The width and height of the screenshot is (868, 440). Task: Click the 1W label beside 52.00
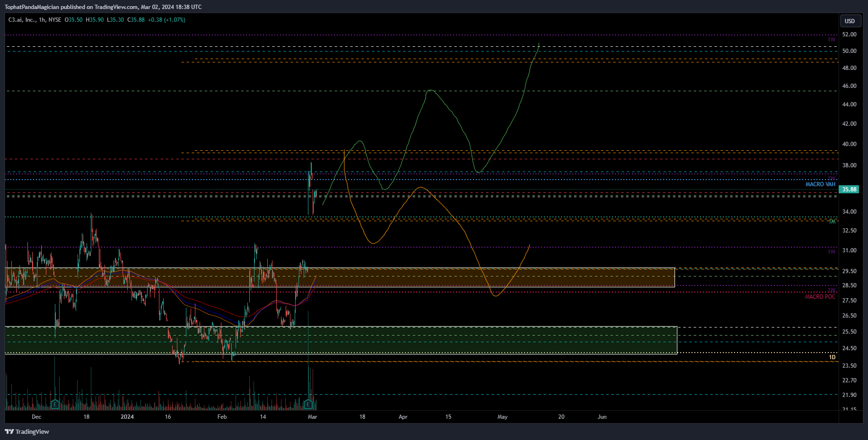[x=832, y=40]
